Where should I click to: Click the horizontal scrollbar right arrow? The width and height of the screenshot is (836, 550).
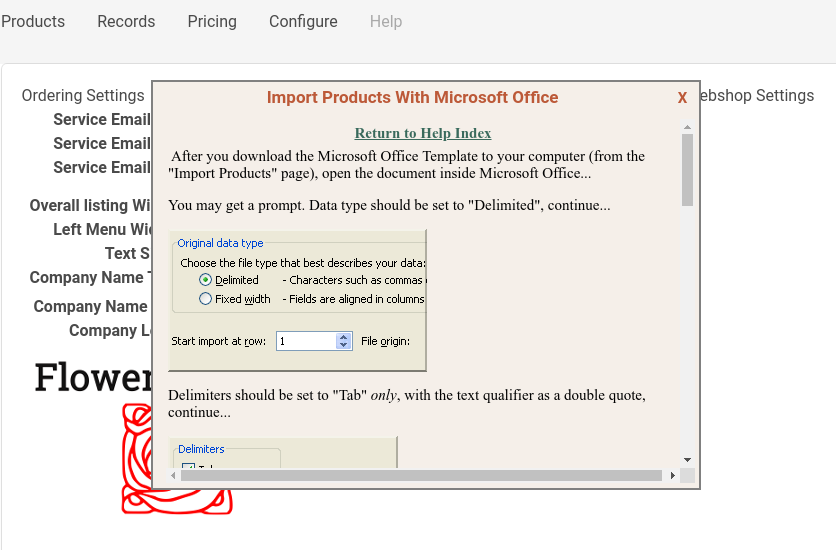point(672,476)
